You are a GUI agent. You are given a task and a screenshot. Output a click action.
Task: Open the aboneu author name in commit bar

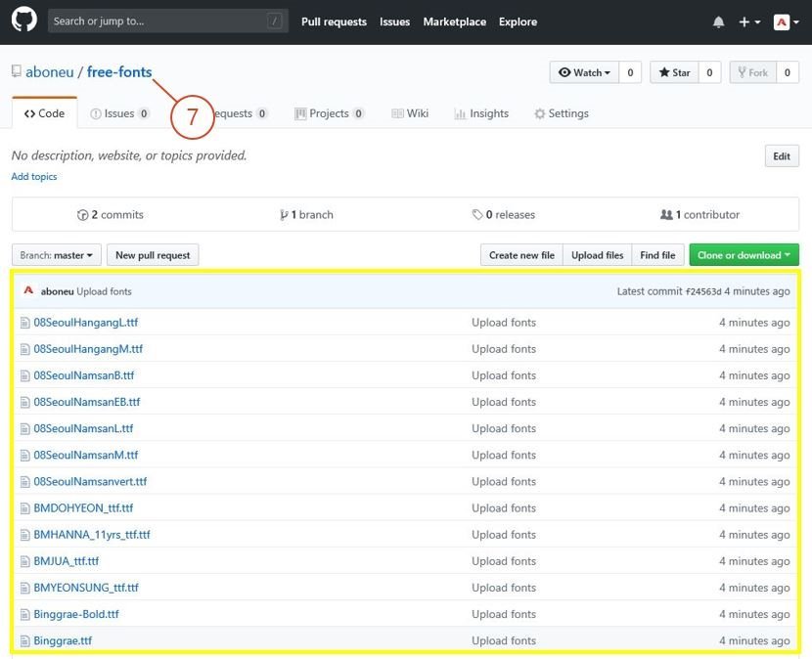tap(57, 291)
